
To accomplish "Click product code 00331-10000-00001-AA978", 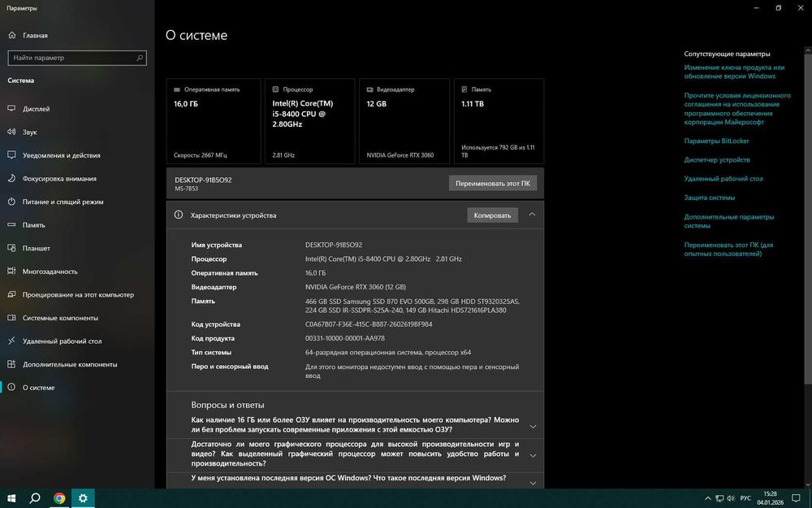I will [x=345, y=338].
